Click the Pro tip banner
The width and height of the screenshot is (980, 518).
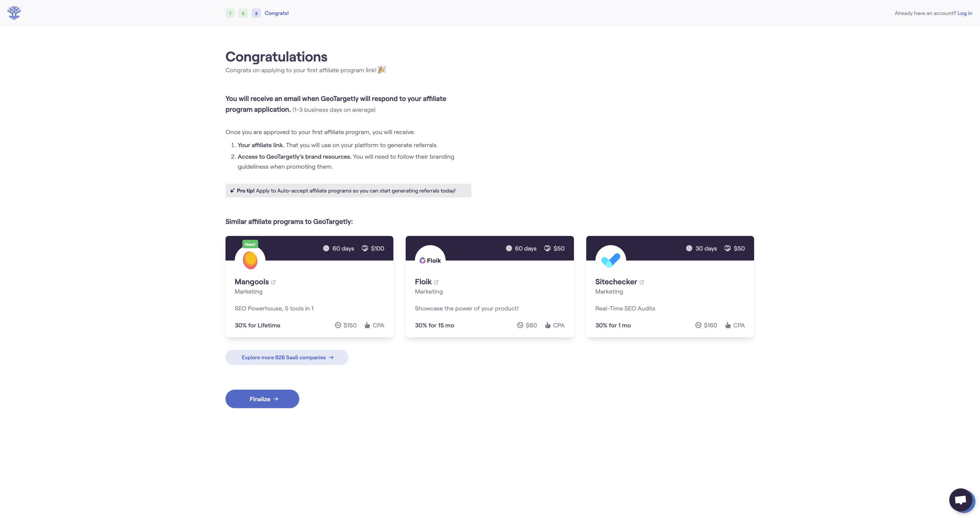(348, 191)
